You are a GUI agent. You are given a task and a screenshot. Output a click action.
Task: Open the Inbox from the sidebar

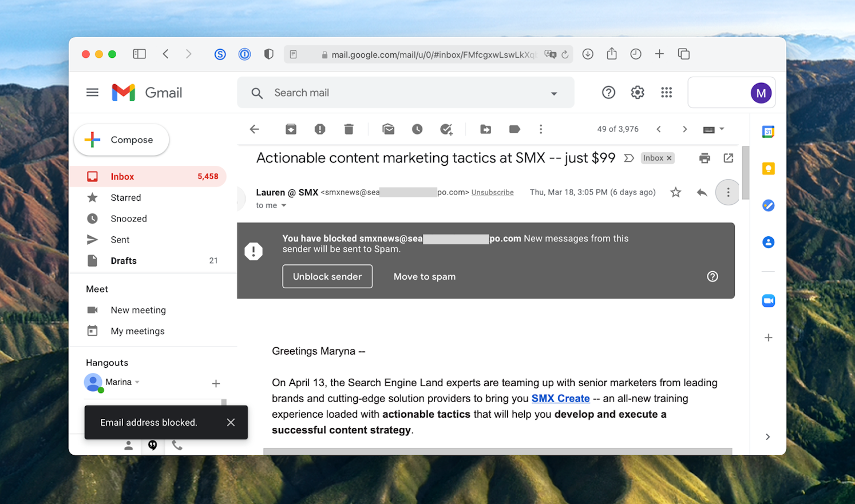(122, 176)
